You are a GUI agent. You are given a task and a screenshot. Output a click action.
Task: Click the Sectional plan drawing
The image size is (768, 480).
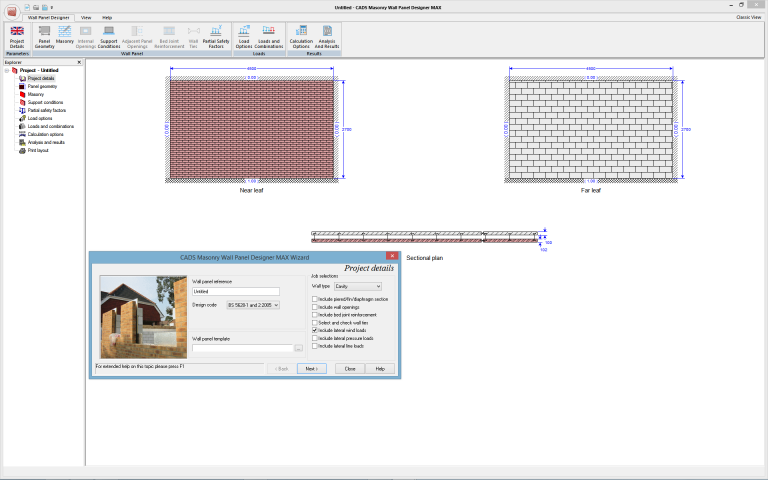tap(425, 237)
